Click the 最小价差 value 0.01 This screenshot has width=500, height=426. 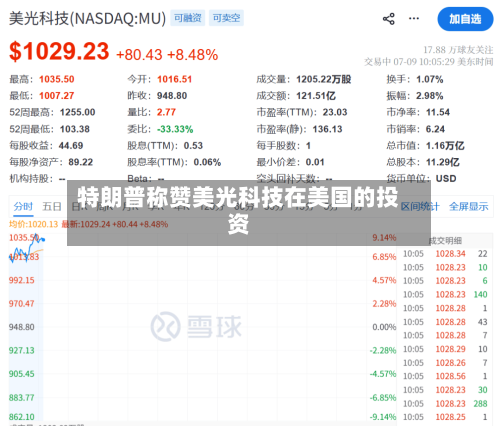coord(315,162)
